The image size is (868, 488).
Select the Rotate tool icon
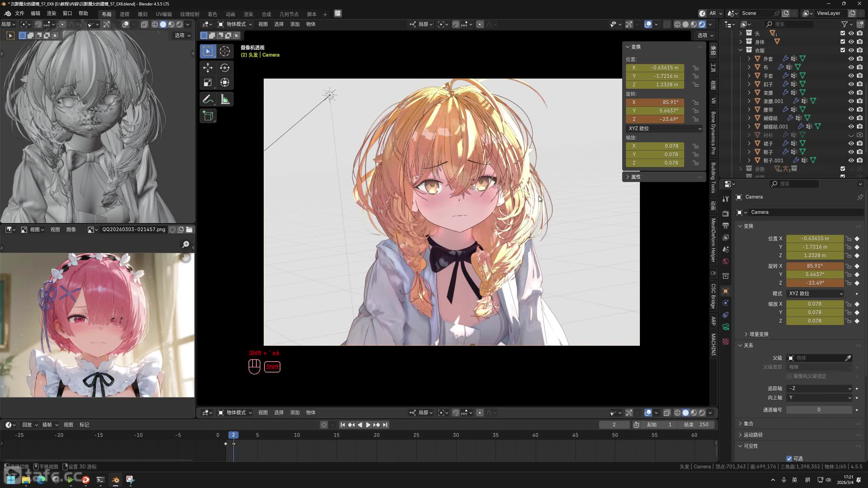[x=224, y=68]
